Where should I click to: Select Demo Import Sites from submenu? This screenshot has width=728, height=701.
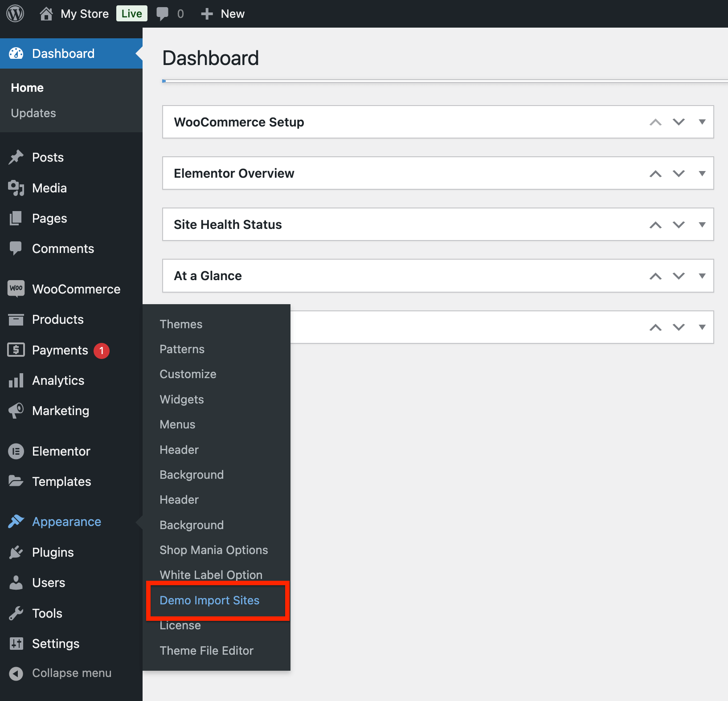point(209,600)
